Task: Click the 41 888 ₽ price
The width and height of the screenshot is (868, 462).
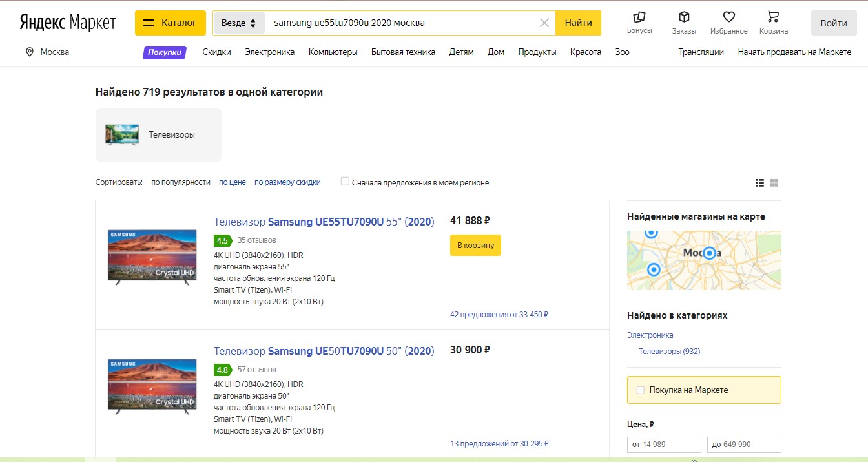Action: point(470,220)
